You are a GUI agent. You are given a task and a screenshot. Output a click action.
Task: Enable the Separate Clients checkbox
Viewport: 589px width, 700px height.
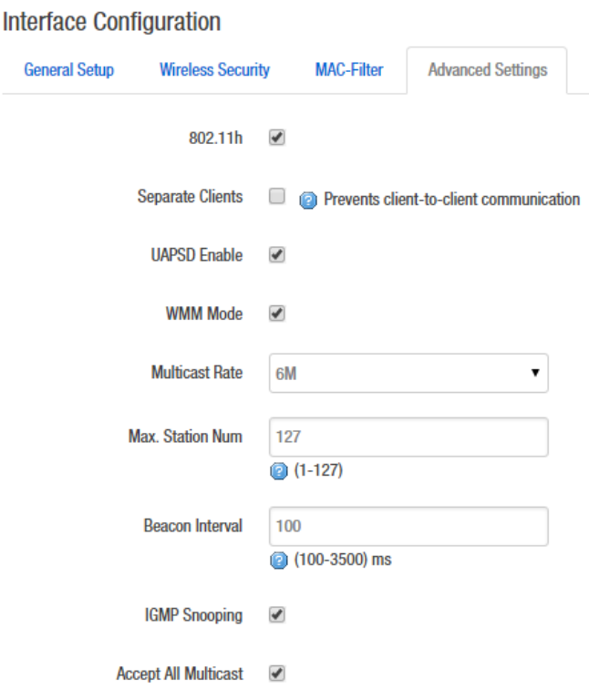pyautogui.click(x=277, y=197)
